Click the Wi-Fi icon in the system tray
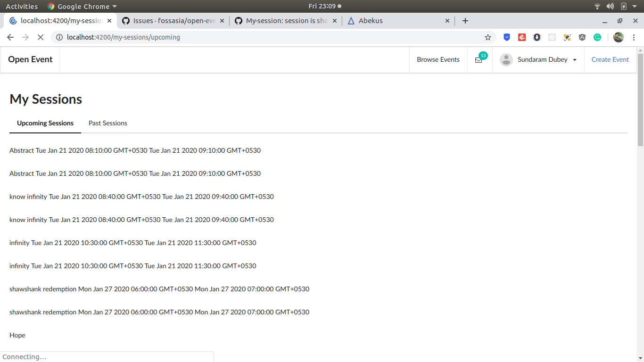The width and height of the screenshot is (644, 362). [x=597, y=6]
